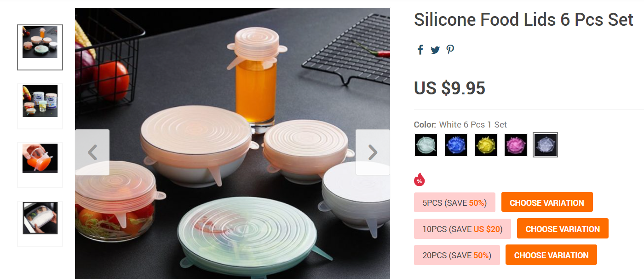Click the 5PCS save 50% label

click(454, 203)
